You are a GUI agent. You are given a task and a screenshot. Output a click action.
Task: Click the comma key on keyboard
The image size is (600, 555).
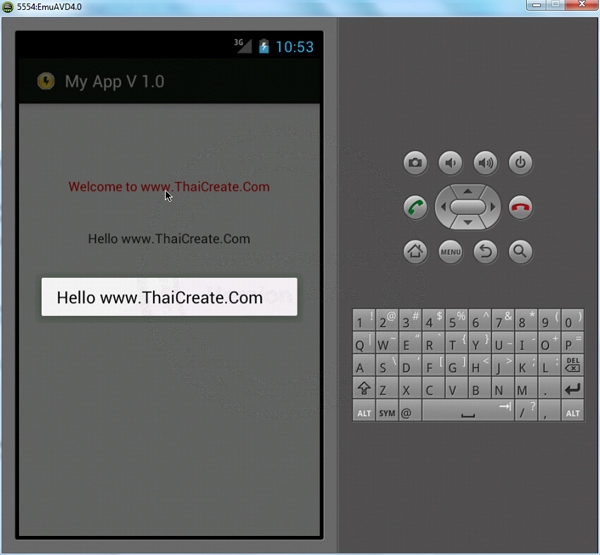point(549,411)
